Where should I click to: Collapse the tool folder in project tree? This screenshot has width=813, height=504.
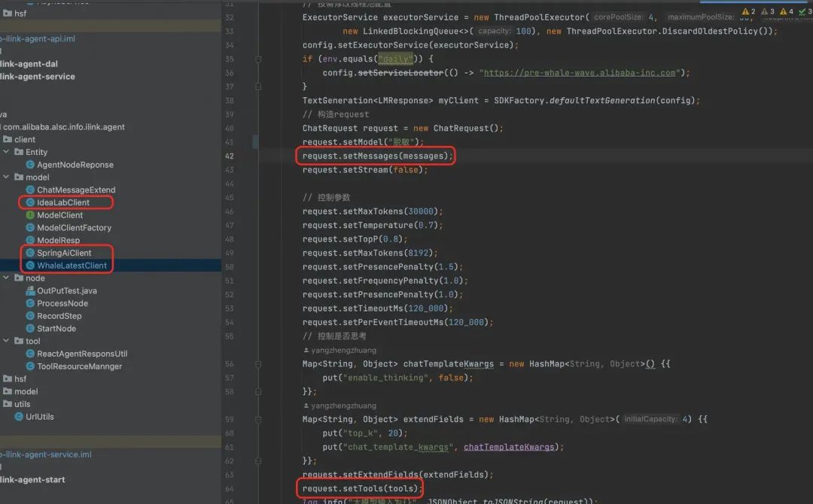coord(7,342)
